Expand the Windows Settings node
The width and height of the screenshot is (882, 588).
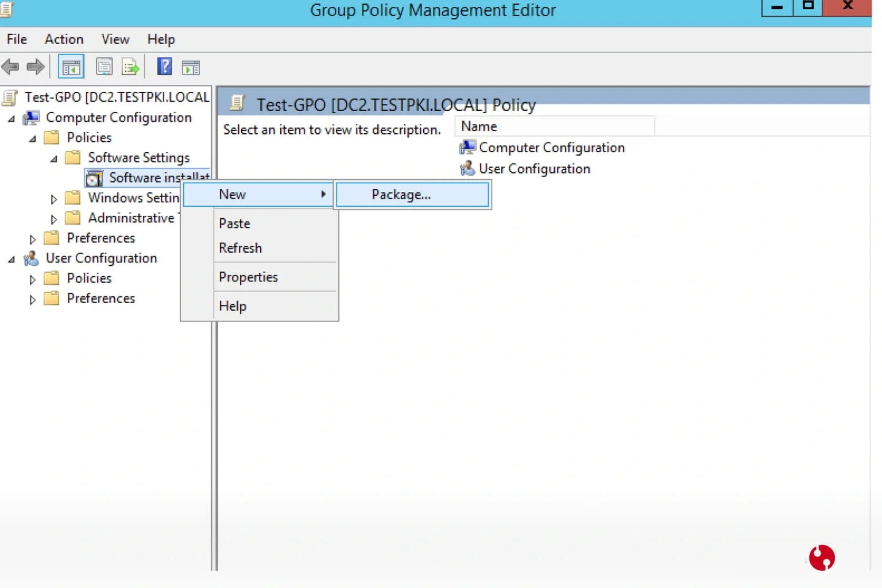pyautogui.click(x=53, y=199)
